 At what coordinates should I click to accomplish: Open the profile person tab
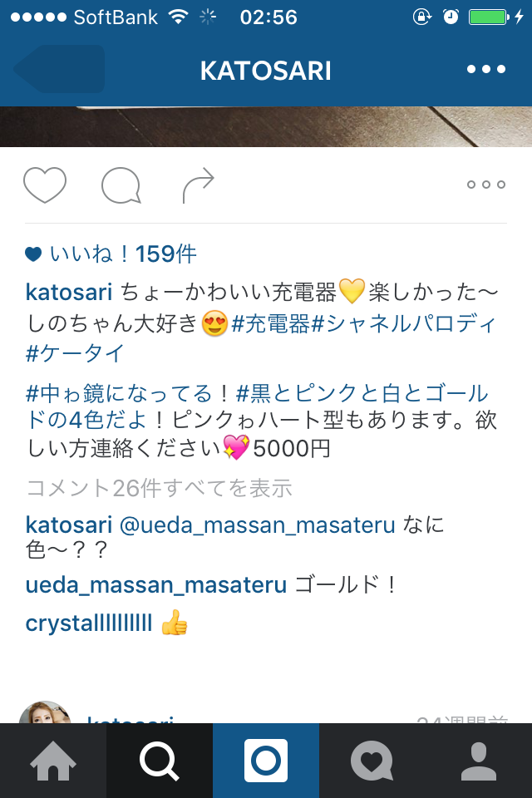pyautogui.click(x=479, y=761)
